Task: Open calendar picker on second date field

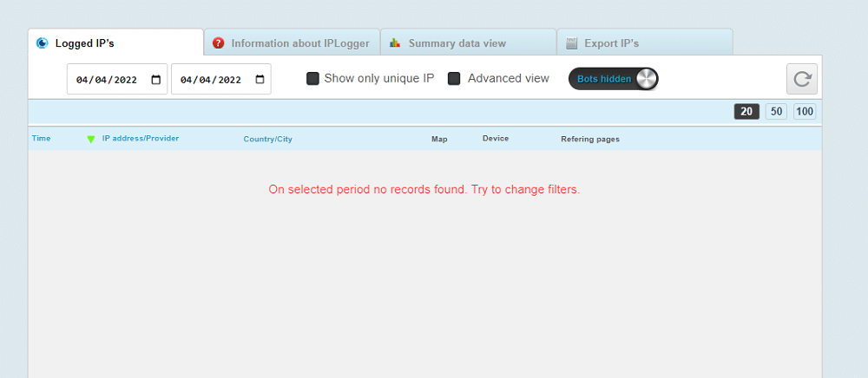Action: [x=260, y=80]
